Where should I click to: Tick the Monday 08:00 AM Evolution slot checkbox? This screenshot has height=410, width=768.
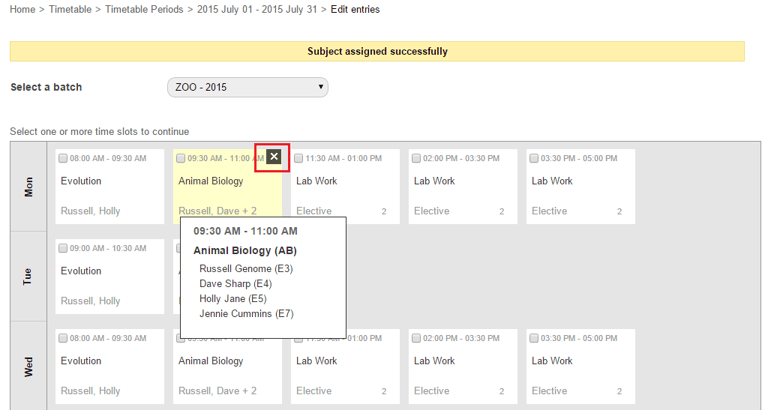64,158
